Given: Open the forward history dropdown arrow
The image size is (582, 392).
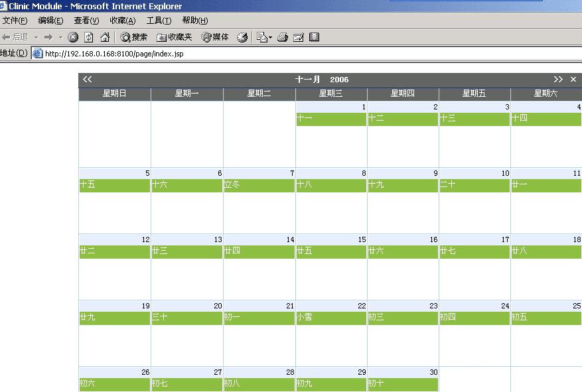Looking at the screenshot, I should pos(60,37).
